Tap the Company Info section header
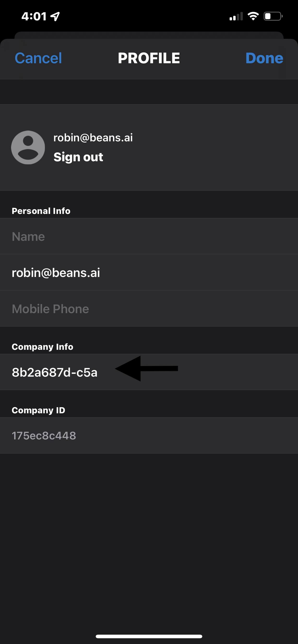This screenshot has width=298, height=644. pos(42,347)
